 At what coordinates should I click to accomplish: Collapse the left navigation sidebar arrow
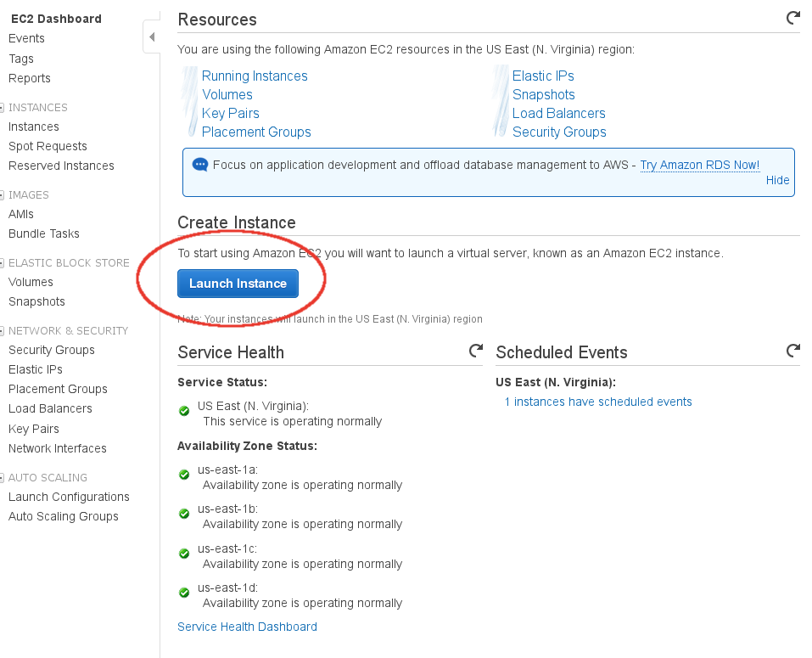coord(152,37)
